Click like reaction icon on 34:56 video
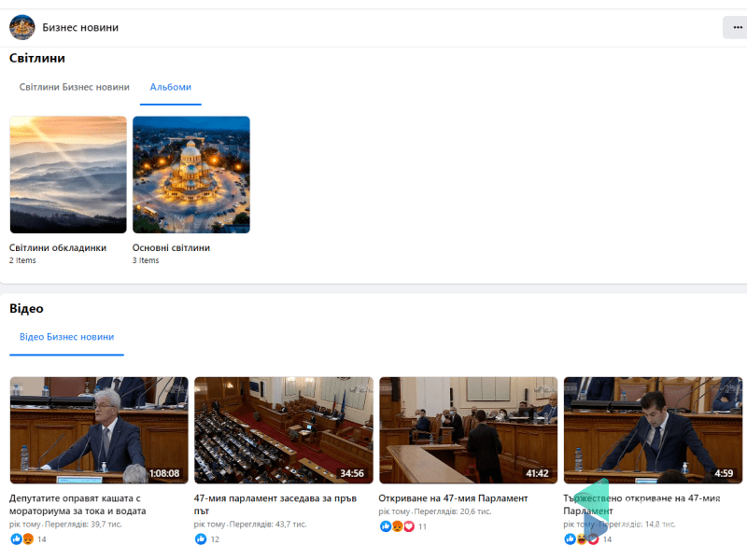747x560 pixels. (x=201, y=539)
